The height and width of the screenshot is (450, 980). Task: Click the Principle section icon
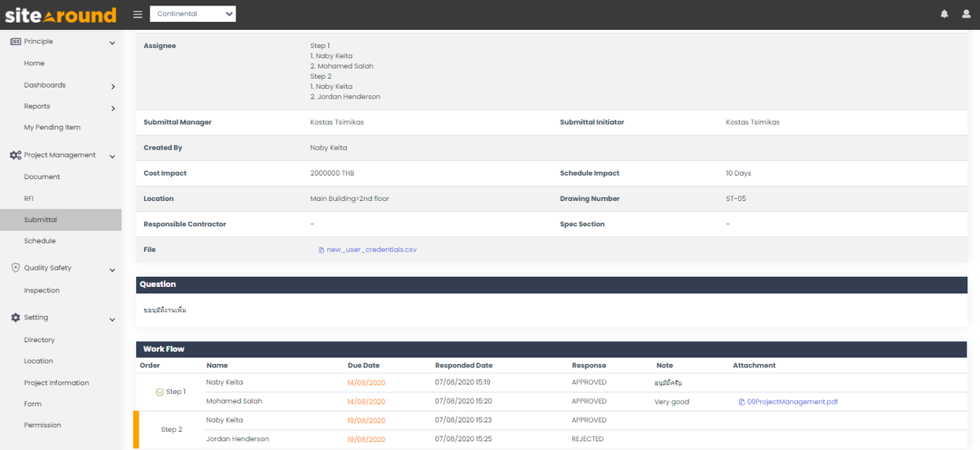tap(16, 42)
